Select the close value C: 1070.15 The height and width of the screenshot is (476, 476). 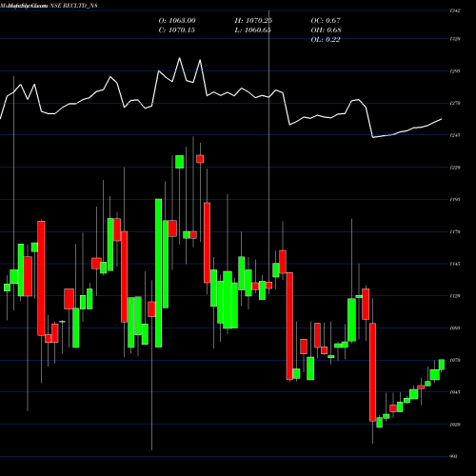coord(177,30)
